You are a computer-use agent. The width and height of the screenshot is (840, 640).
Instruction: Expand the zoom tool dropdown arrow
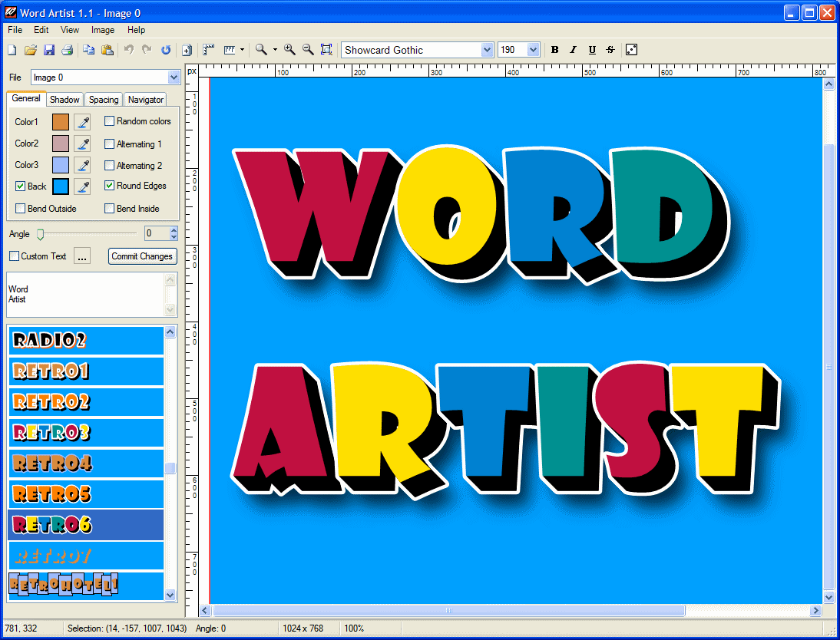[275, 50]
